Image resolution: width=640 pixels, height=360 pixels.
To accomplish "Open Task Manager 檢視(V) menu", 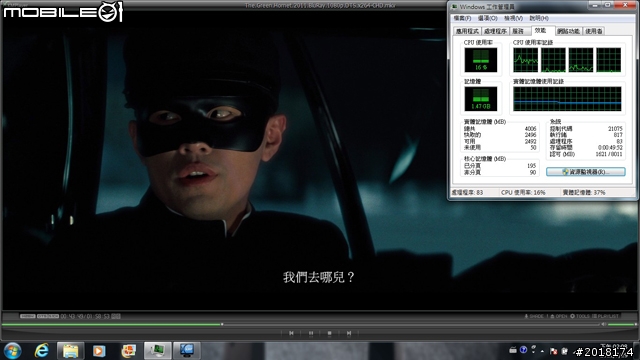I will 513,18.
